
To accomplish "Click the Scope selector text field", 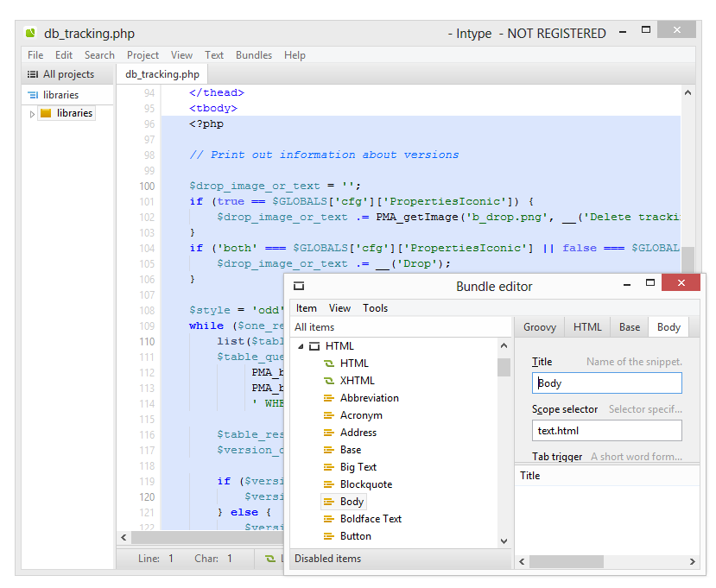I will (606, 431).
